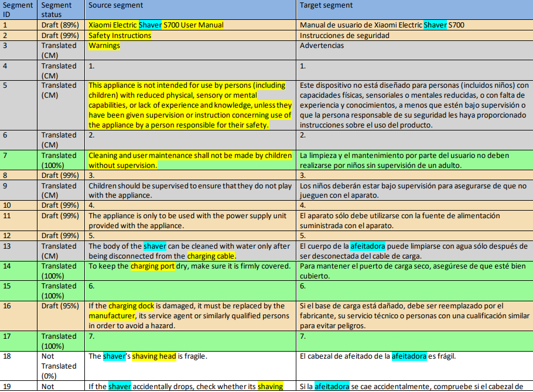Viewport: 533px width, 392px height.
Task: Click segment ID cell '17'
Action: (x=18, y=341)
